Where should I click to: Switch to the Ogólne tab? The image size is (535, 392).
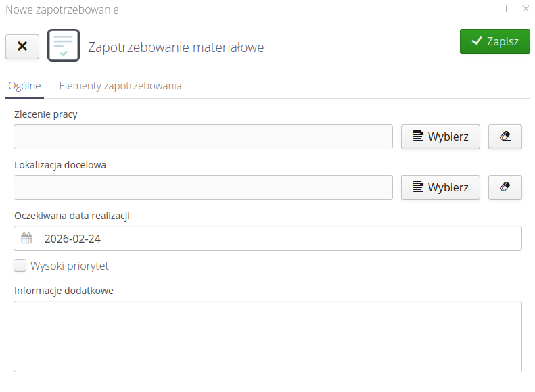24,86
